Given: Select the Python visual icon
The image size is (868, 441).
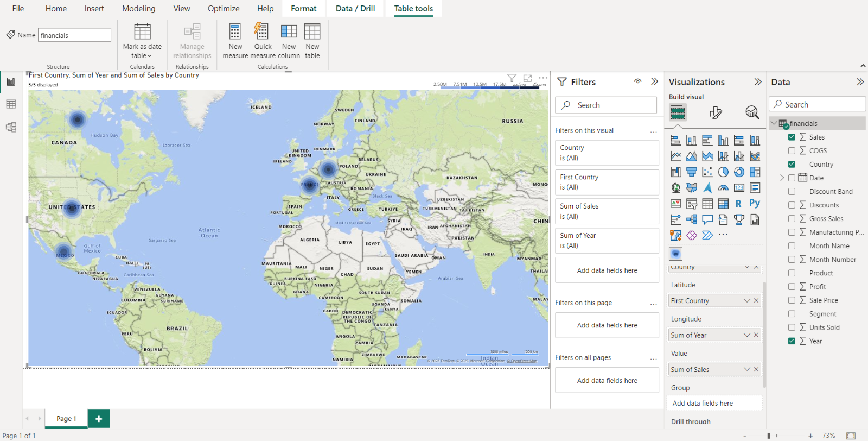Looking at the screenshot, I should click(755, 204).
